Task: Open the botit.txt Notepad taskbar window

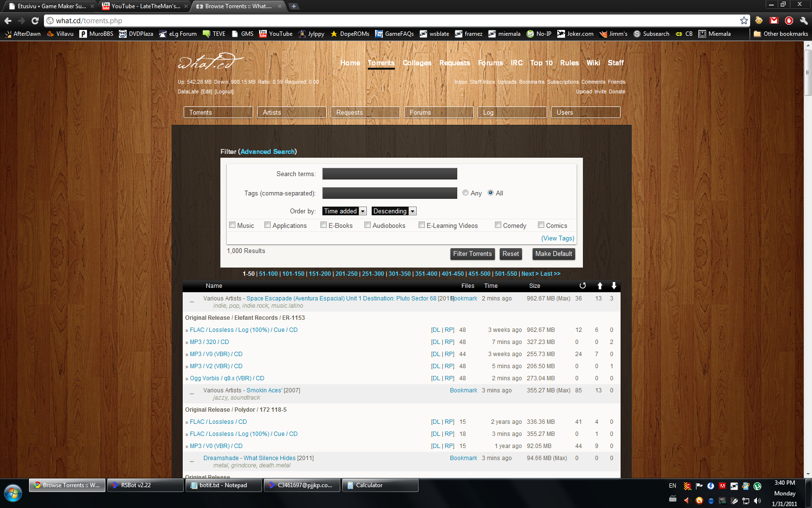Action: point(223,485)
